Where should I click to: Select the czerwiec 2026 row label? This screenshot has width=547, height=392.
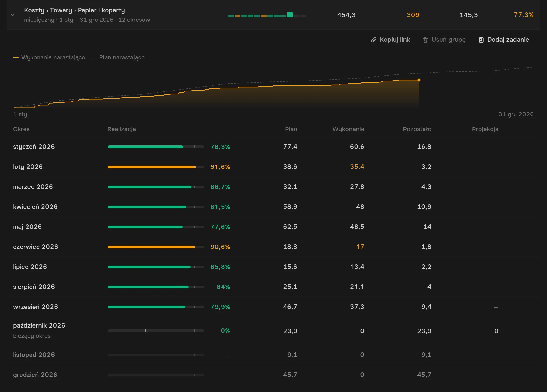click(x=35, y=247)
